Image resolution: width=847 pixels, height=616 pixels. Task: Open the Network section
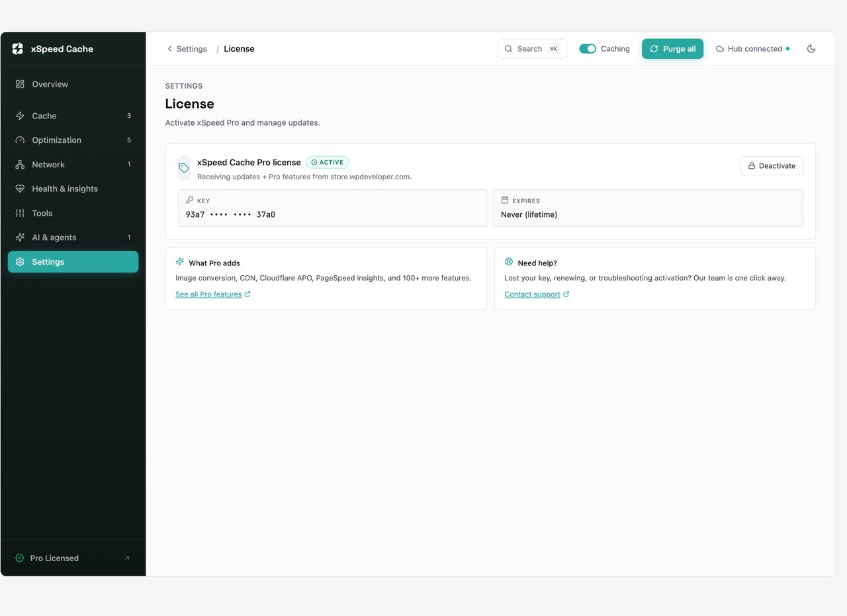tap(73, 165)
